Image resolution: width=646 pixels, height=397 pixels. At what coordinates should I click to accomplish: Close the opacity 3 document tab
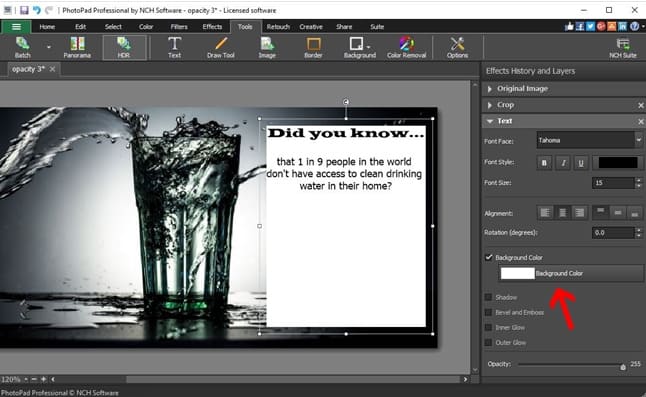tap(52, 69)
